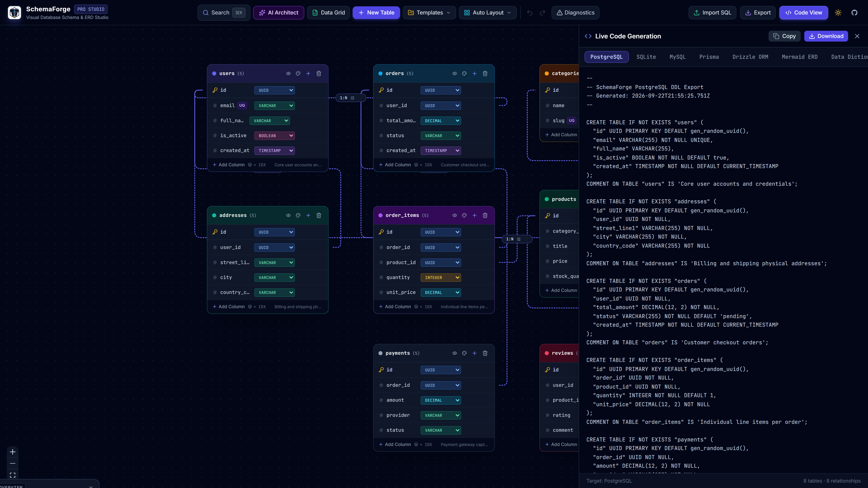This screenshot has height=488, width=868.
Task: Click the SchemaForge logo icon
Action: (x=14, y=12)
